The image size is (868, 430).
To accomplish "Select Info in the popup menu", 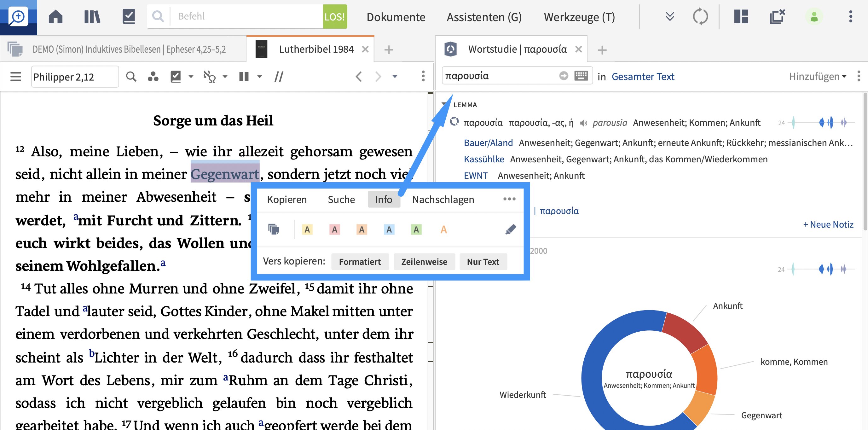I will pyautogui.click(x=384, y=200).
